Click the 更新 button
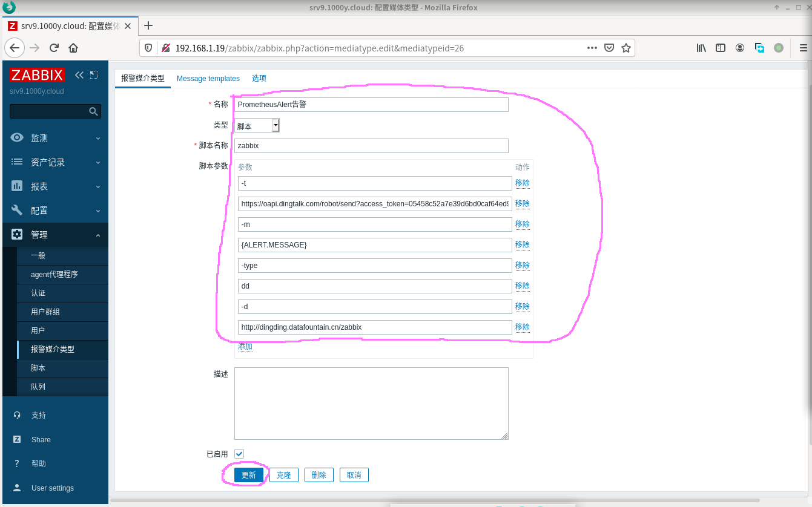 (249, 475)
